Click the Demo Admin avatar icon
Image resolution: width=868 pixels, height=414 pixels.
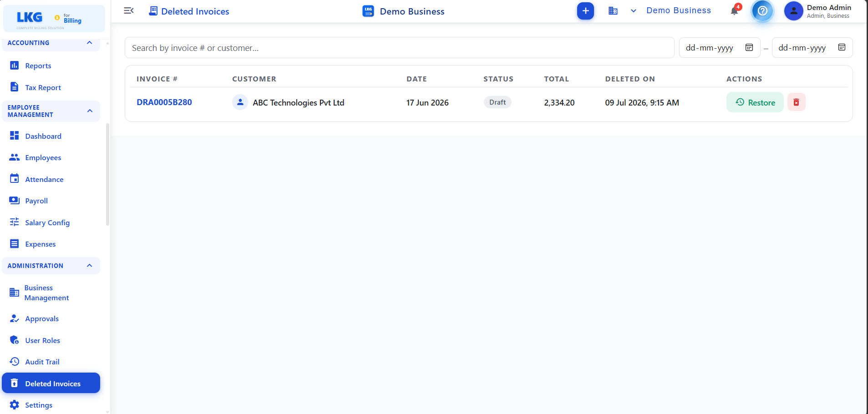793,11
